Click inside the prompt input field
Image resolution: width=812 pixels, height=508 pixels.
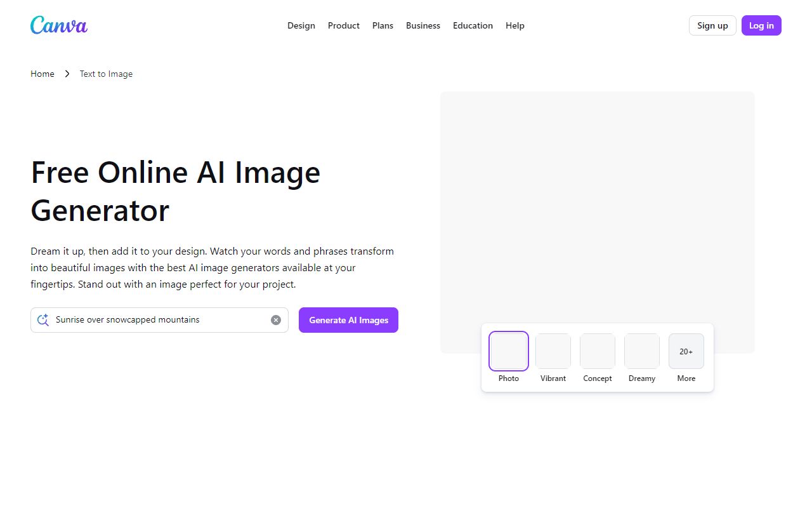point(159,320)
